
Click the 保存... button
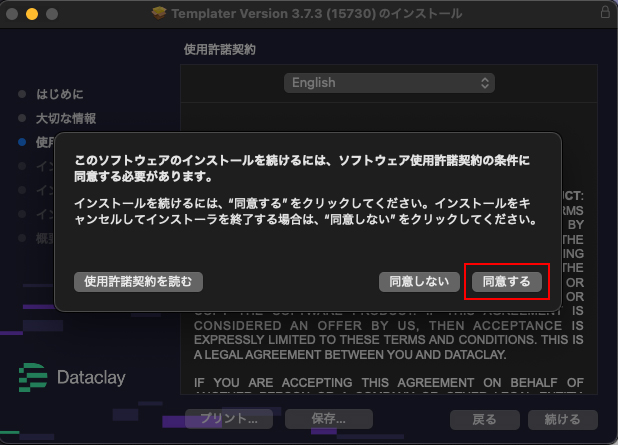click(x=321, y=419)
